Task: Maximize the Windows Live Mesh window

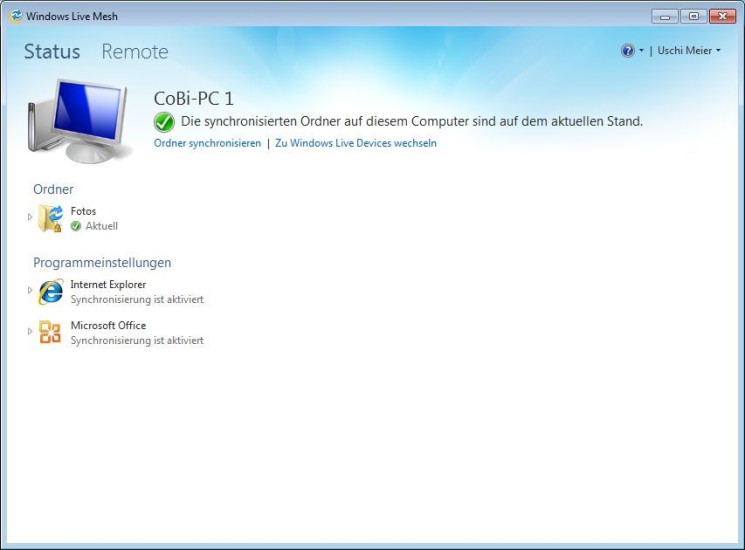Action: click(693, 16)
